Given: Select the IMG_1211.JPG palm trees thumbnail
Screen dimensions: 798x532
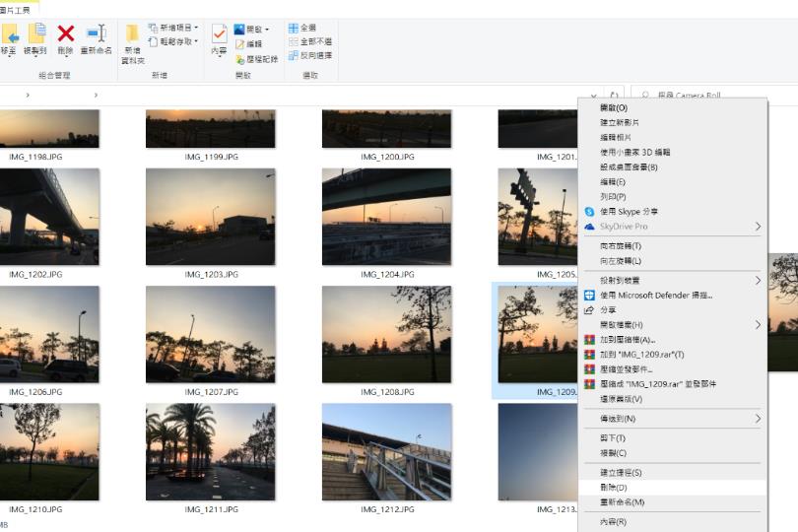Looking at the screenshot, I should (211, 451).
